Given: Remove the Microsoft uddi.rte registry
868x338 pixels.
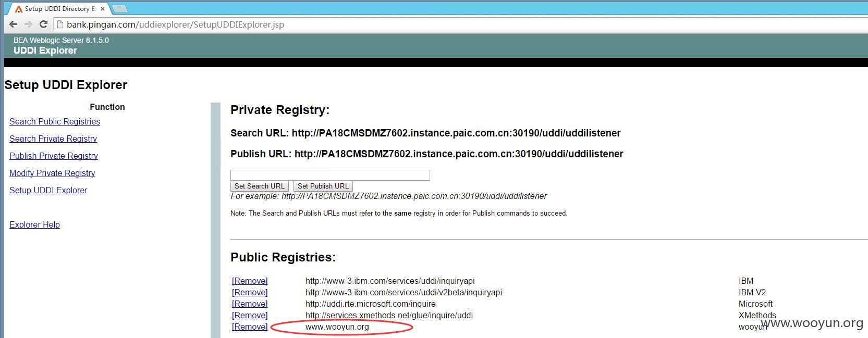Looking at the screenshot, I should tap(250, 304).
